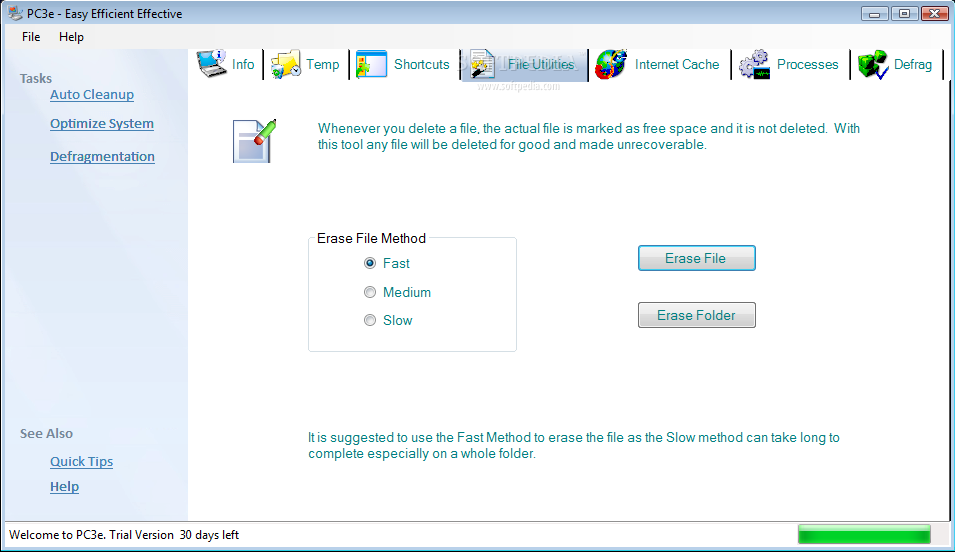Open the Quick Tips link

click(82, 462)
